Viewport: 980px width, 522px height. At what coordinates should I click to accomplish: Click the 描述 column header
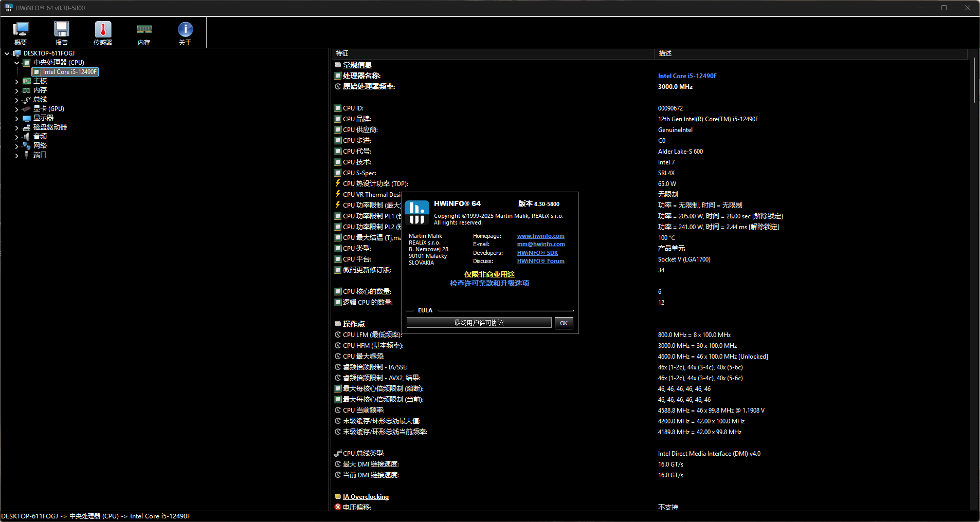point(665,53)
